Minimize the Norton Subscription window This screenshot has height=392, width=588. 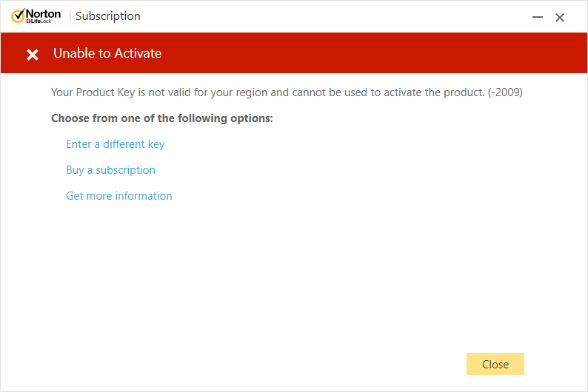point(538,17)
